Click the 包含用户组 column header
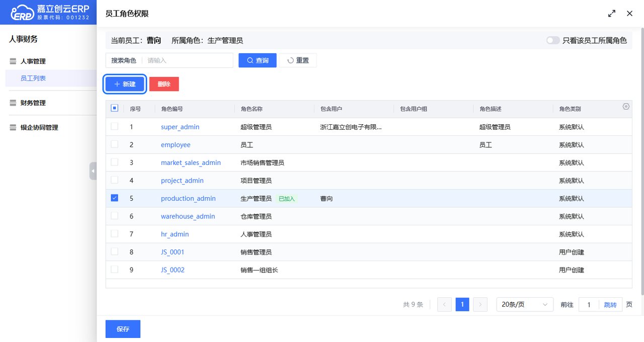The width and height of the screenshot is (644, 342). (413, 109)
